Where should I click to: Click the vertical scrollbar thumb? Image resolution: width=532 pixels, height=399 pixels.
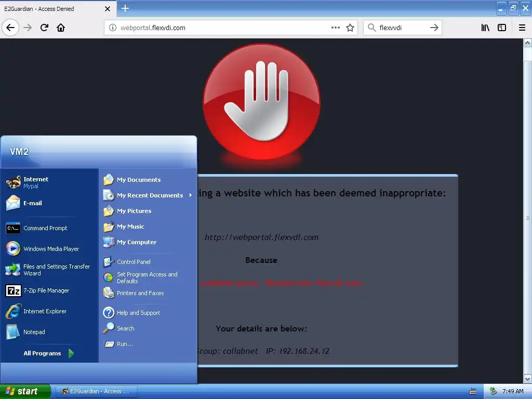527,217
